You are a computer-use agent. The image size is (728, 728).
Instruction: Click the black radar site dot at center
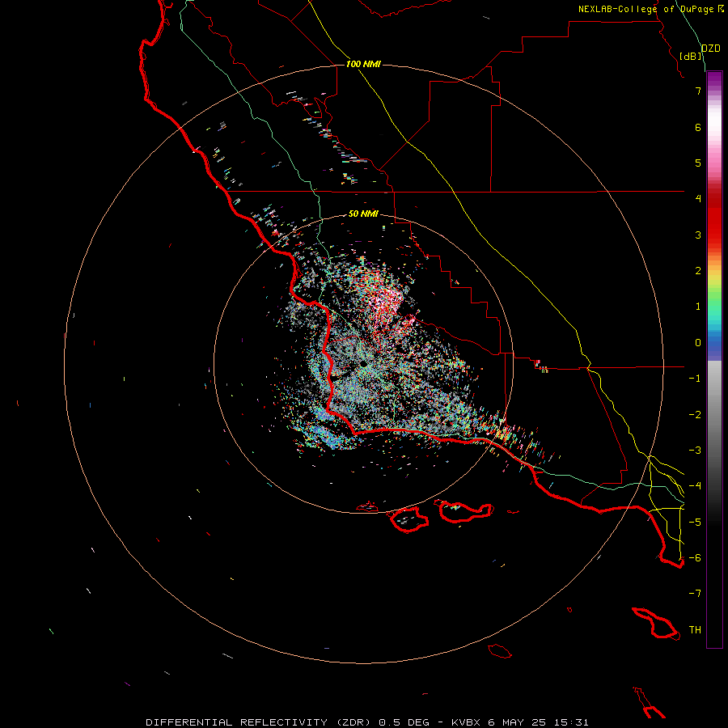364,364
